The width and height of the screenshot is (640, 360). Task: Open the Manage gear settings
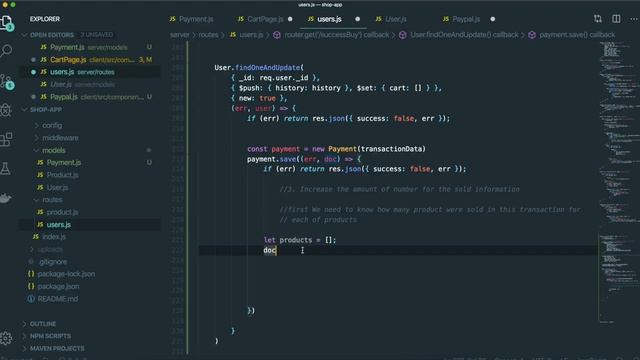(x=6, y=338)
